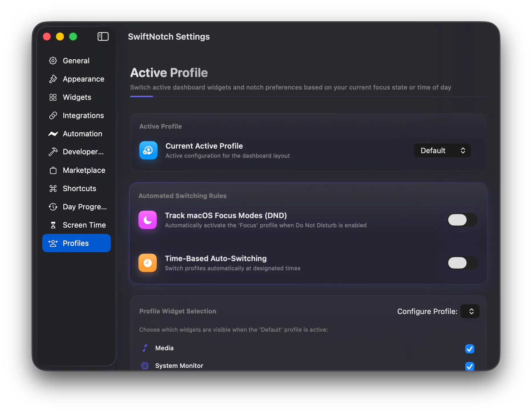Click 'Active configuration for the dashboard layout' text

(227, 156)
